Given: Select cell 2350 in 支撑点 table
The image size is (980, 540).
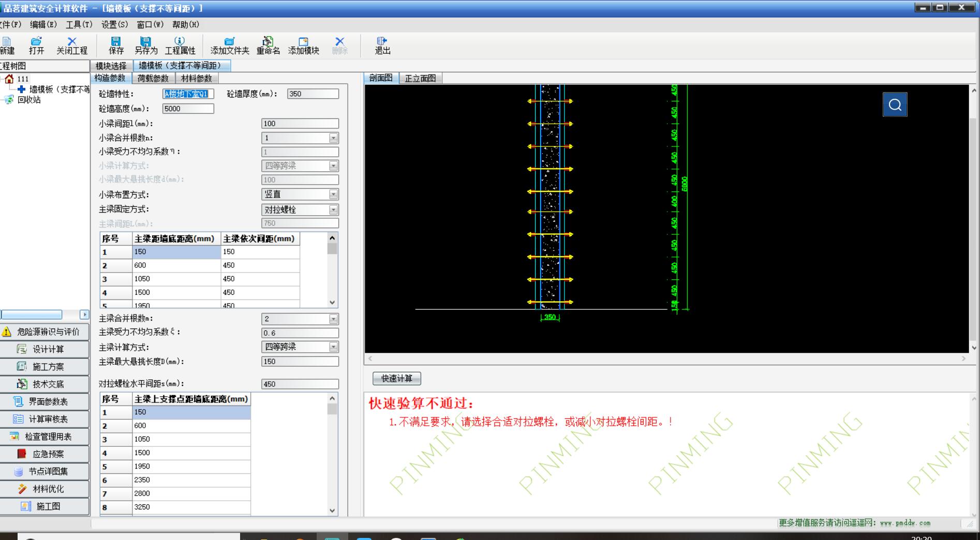Looking at the screenshot, I should 191,480.
